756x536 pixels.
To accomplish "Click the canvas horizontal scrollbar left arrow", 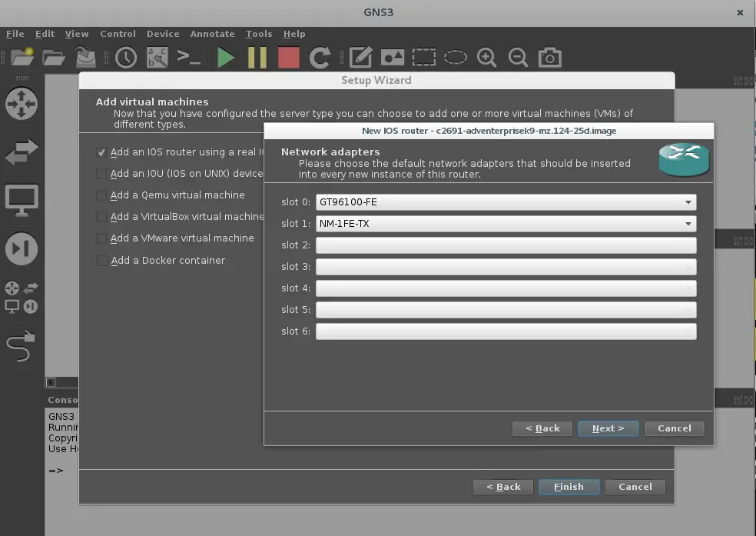I will coord(51,382).
